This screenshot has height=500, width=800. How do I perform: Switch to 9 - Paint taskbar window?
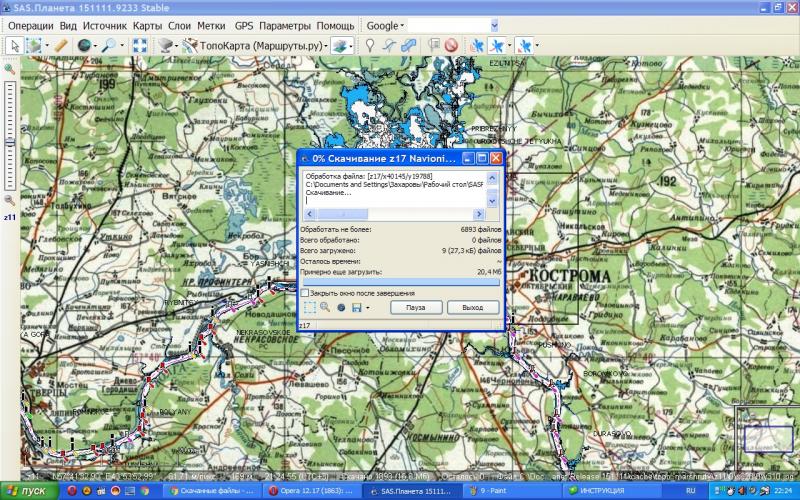[513, 491]
